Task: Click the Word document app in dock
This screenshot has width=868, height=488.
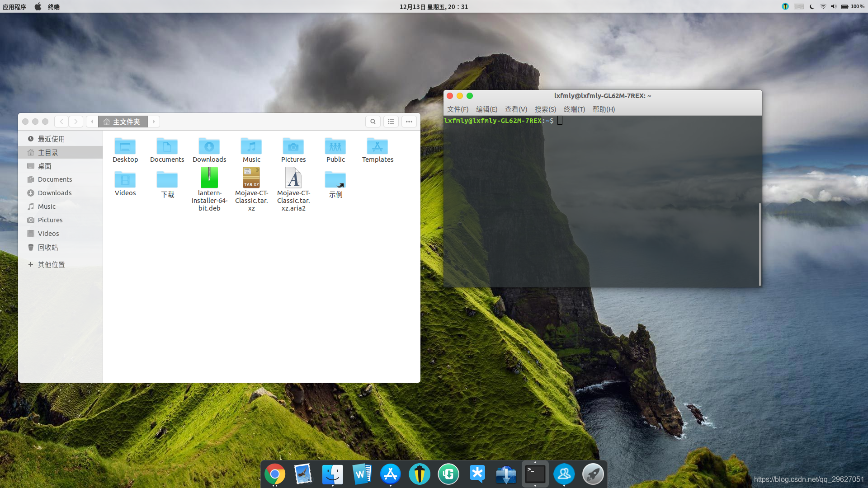Action: [362, 474]
